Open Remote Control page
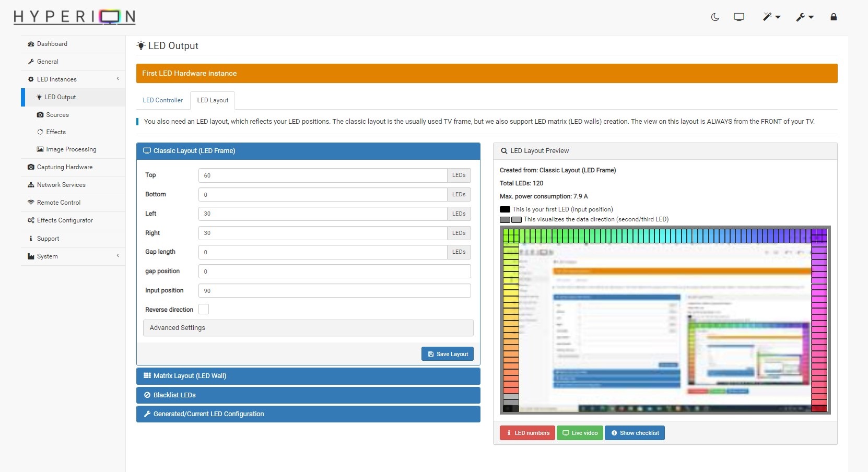The image size is (868, 472). point(58,203)
